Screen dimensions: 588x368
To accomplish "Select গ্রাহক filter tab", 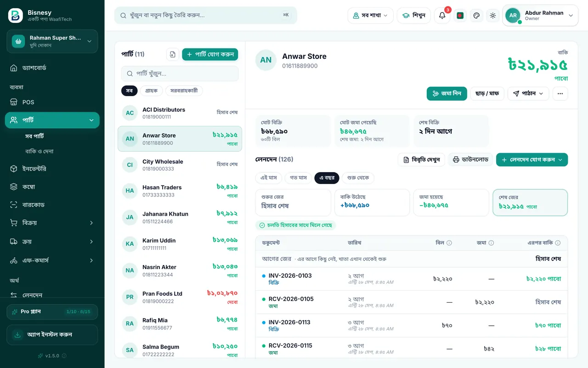I will pos(151,91).
